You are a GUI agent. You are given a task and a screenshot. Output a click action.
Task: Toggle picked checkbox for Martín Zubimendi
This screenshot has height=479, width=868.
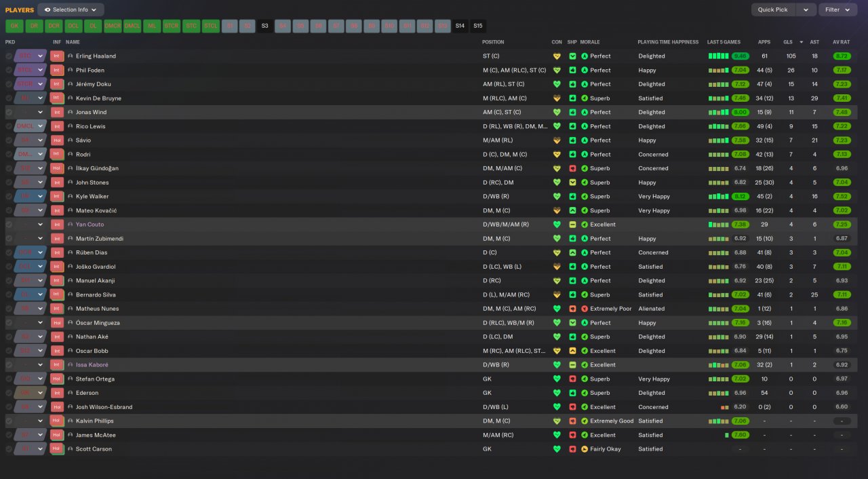9,239
